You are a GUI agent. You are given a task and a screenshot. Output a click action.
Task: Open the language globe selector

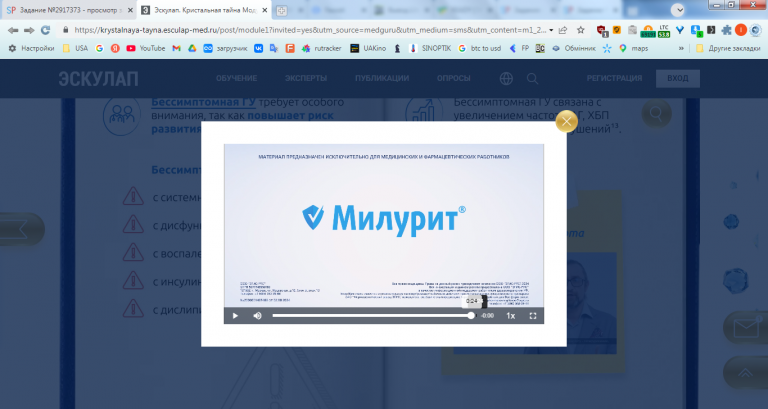506,78
